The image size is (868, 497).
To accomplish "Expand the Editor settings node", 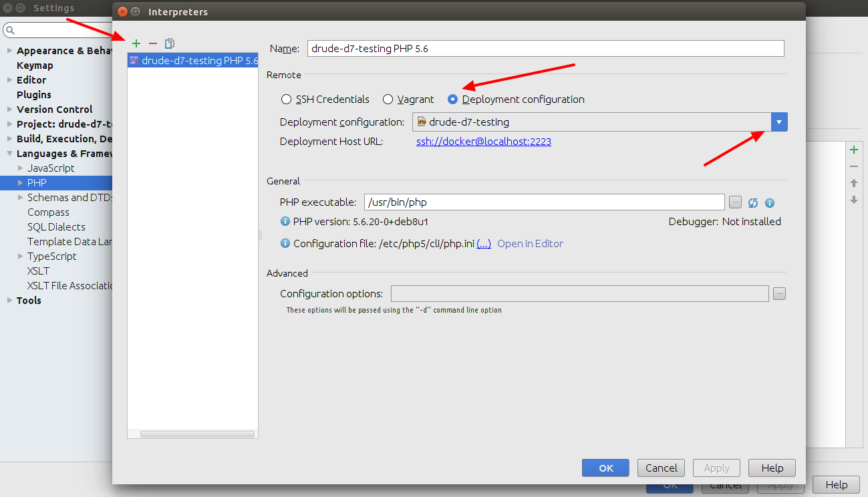I will tap(9, 80).
